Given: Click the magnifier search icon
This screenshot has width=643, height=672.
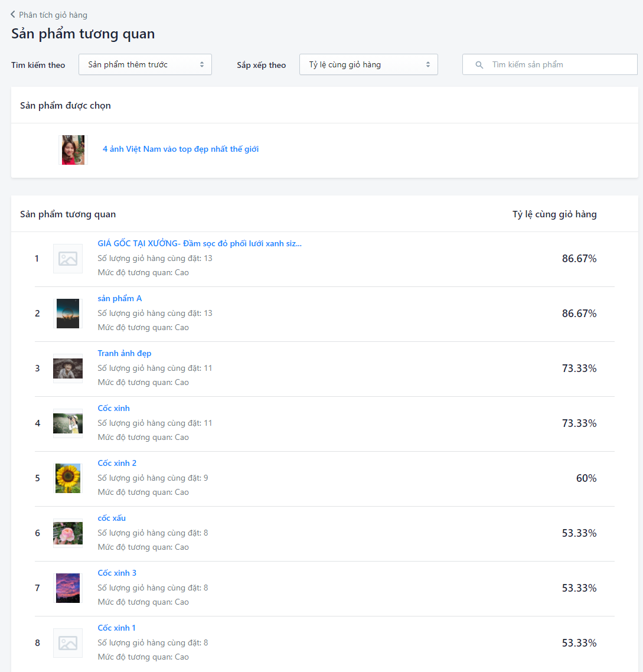Looking at the screenshot, I should click(x=479, y=65).
